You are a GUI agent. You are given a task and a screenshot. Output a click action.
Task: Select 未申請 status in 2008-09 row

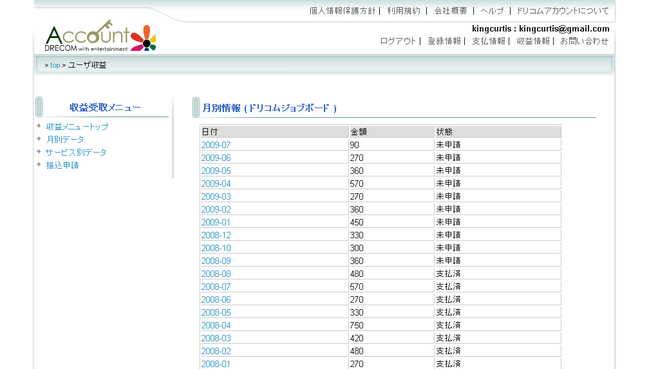point(448,261)
